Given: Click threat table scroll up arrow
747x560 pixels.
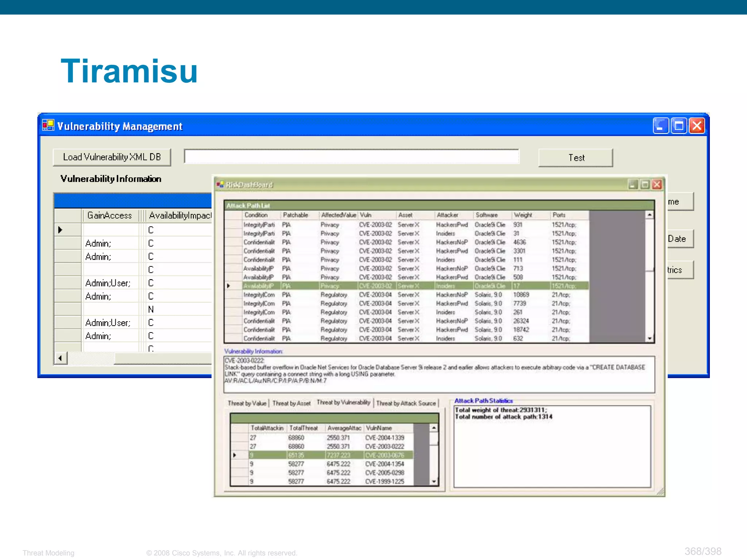Looking at the screenshot, I should click(x=434, y=428).
